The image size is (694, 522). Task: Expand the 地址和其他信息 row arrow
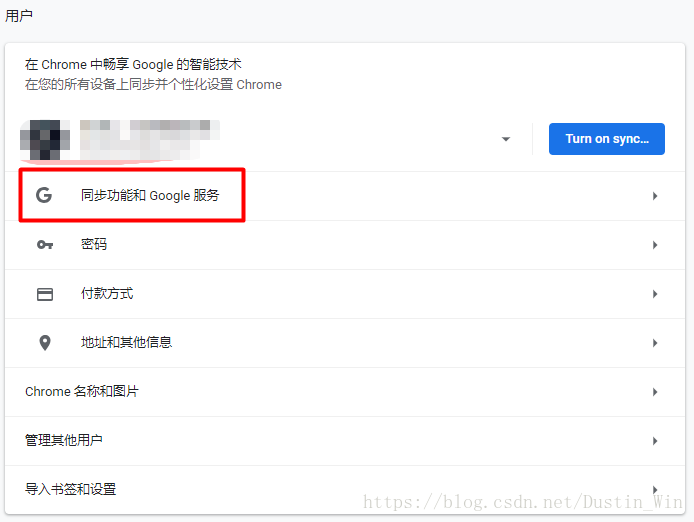655,343
